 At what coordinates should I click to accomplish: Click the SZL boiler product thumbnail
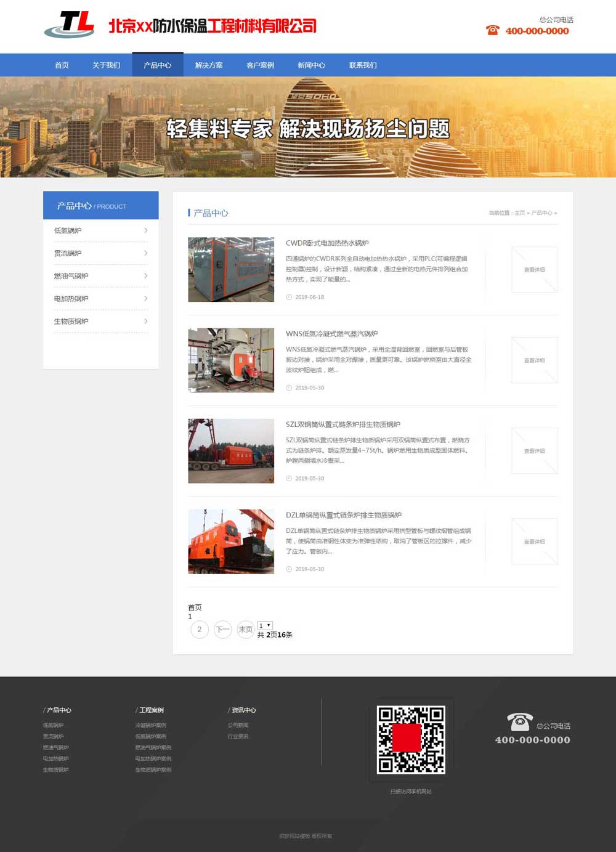(231, 451)
